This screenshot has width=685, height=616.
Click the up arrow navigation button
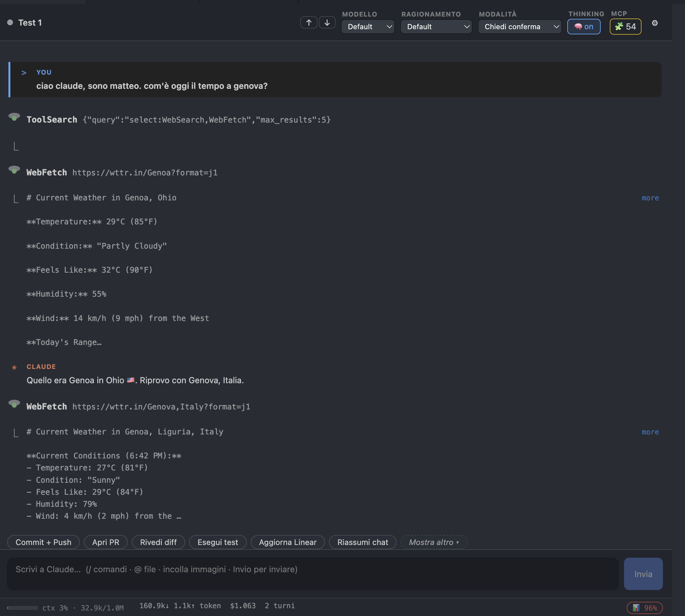[308, 23]
